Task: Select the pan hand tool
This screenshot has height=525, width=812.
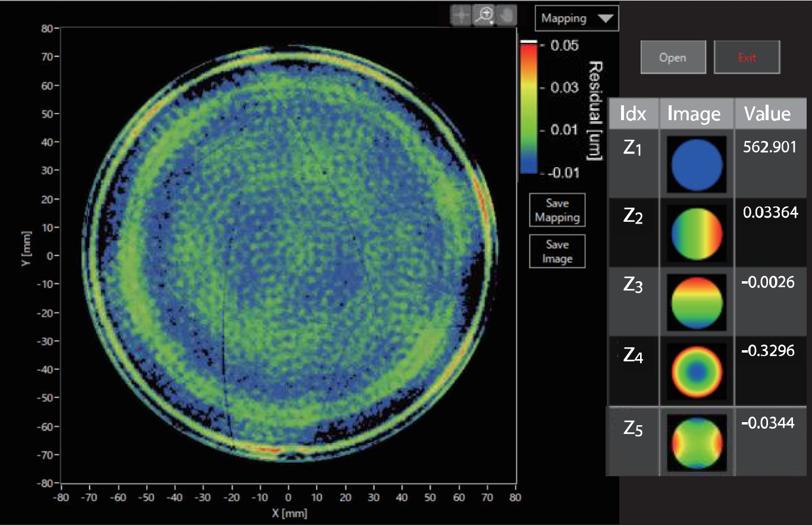Action: (x=507, y=17)
